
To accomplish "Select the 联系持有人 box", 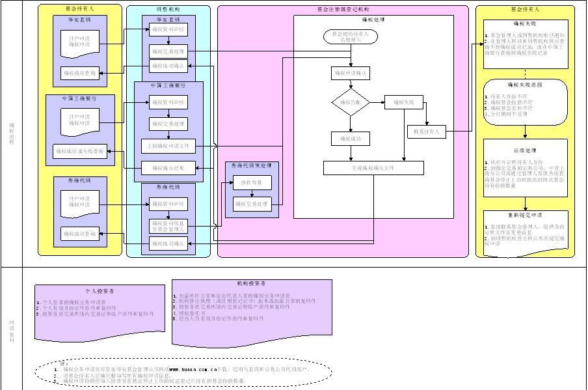I will (x=426, y=132).
